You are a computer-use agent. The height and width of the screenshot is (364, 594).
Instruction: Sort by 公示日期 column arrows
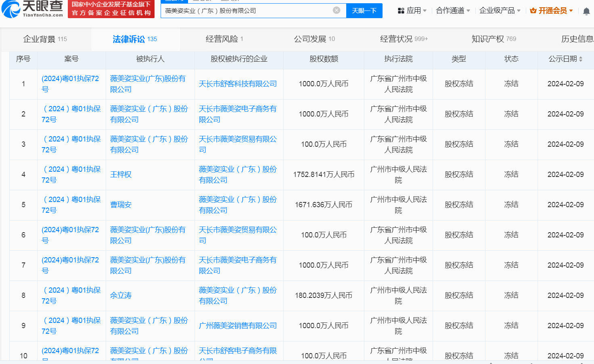(581, 59)
